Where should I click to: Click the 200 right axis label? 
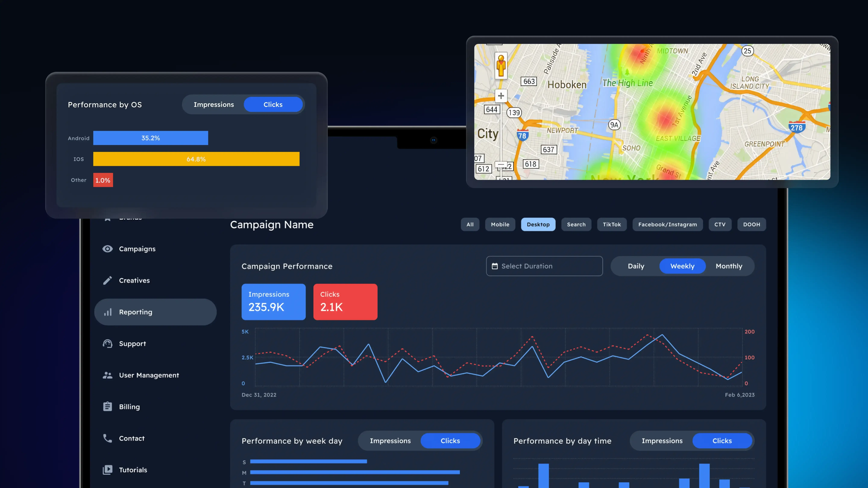point(749,332)
